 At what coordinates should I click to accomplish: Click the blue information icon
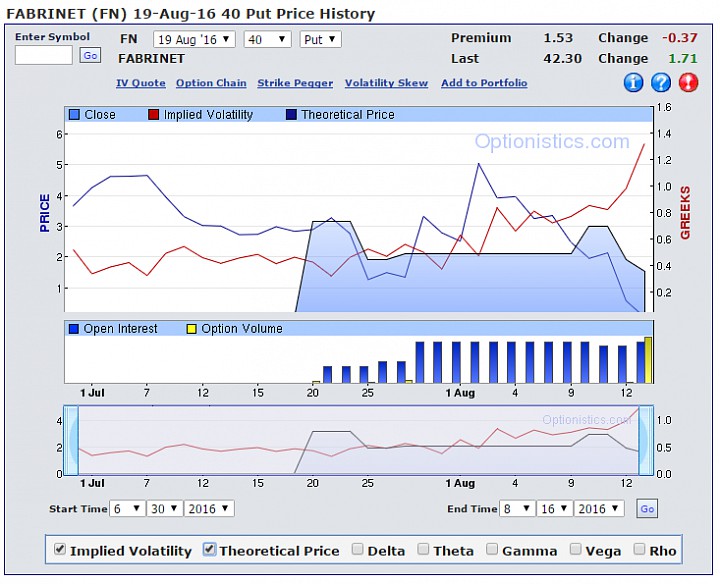(633, 83)
